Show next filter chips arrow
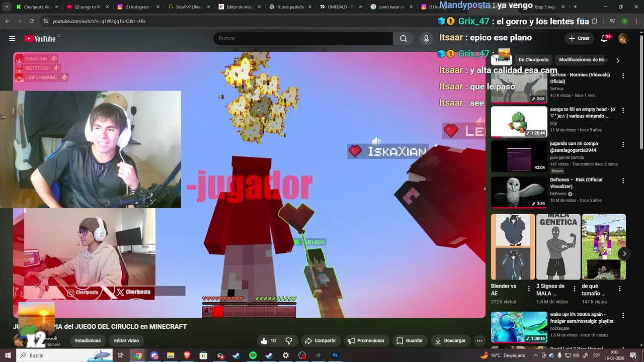Image resolution: width=644 pixels, height=362 pixels. pos(618,60)
